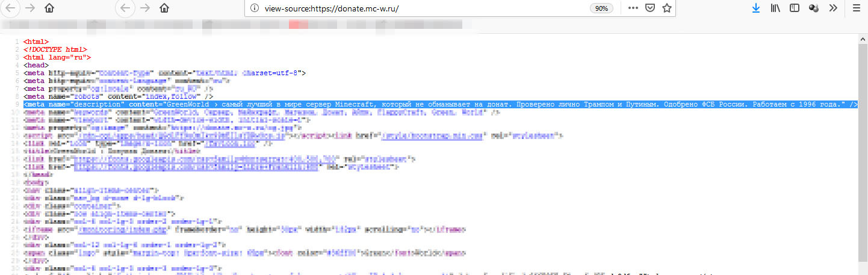Viewport: 868px width, 275px height.
Task: Click the extension icon with grey spheres
Action: coord(814,8)
